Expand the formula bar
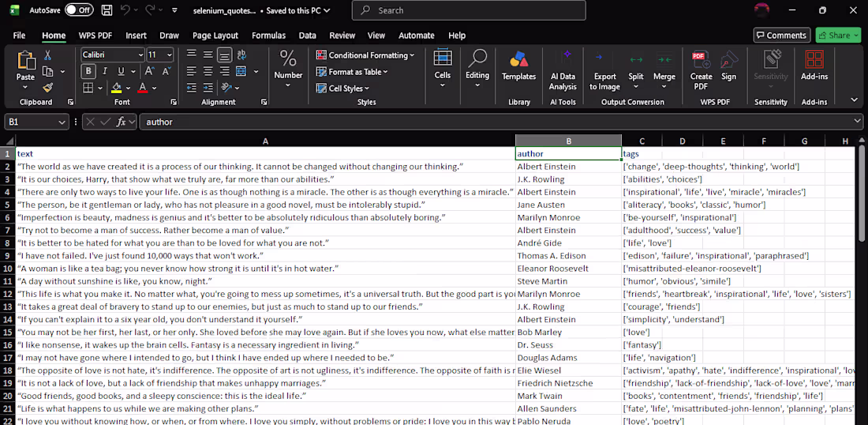 coord(858,122)
